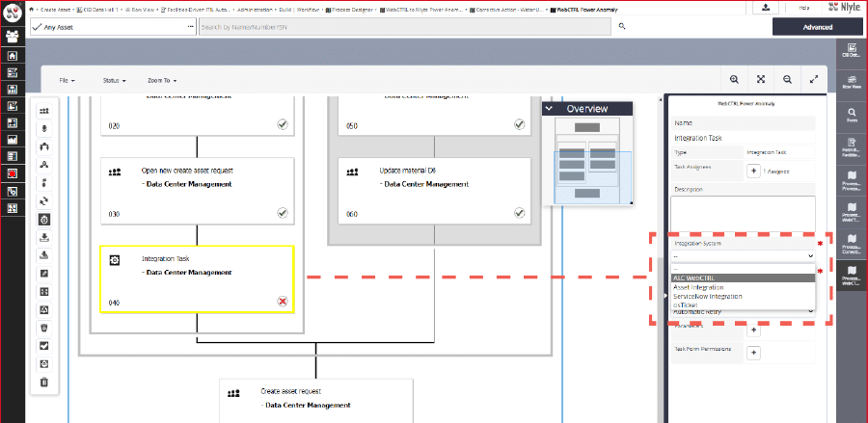Click the red square icon in left sidebar
This screenshot has height=423, width=868.
pyautogui.click(x=13, y=173)
